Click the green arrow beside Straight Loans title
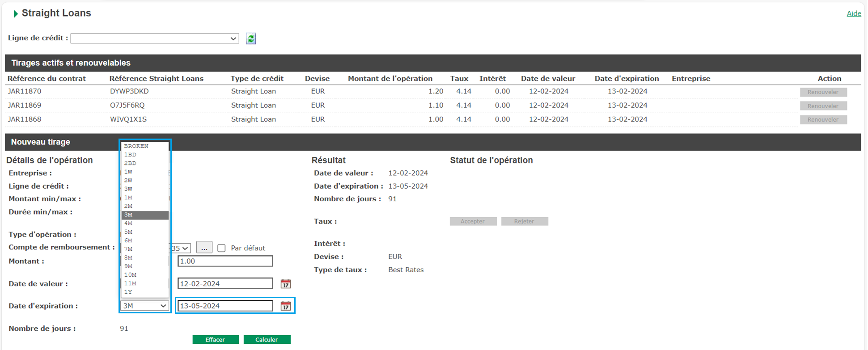868x350 pixels. [16, 14]
